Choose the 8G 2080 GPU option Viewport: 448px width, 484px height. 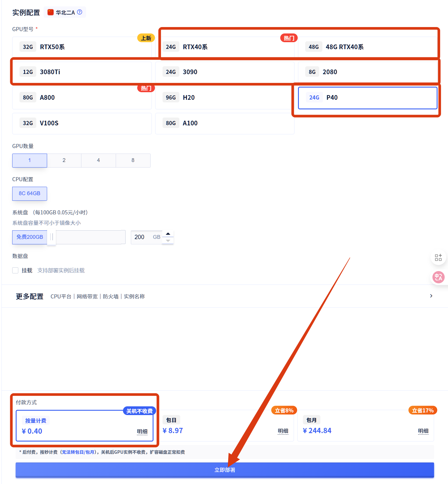tap(367, 72)
